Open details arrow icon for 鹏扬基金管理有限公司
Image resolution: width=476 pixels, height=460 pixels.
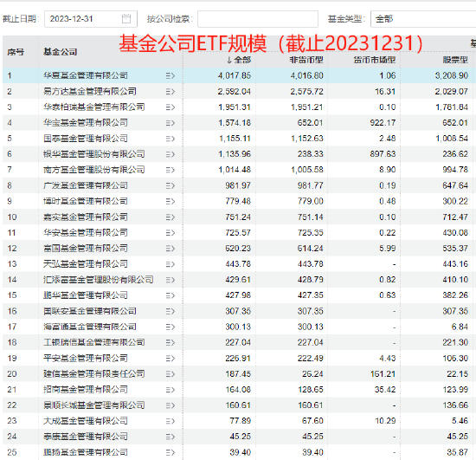[x=170, y=453]
